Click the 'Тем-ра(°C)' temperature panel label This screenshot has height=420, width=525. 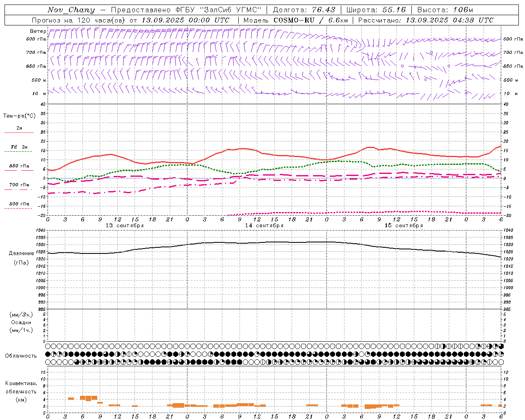pyautogui.click(x=19, y=116)
